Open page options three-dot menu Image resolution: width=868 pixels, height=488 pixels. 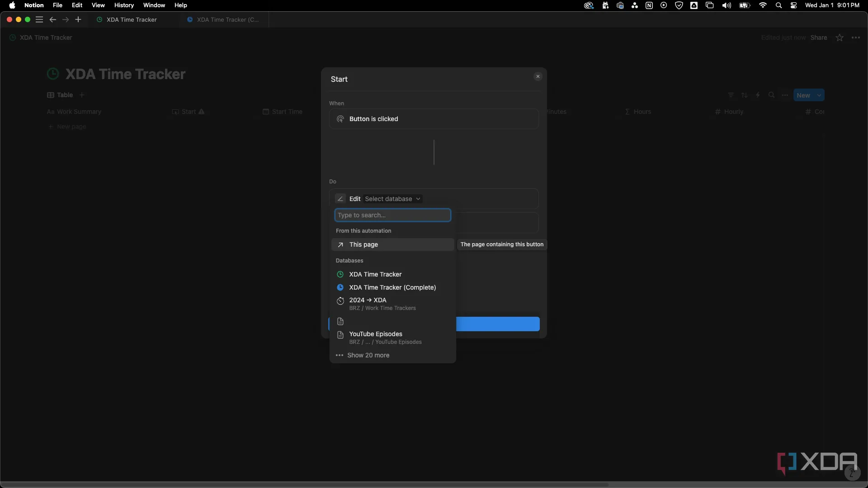(x=855, y=38)
